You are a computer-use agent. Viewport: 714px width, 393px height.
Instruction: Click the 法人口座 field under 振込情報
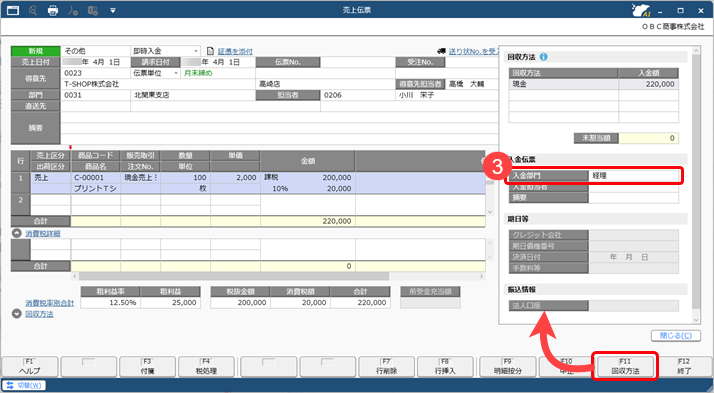click(633, 306)
